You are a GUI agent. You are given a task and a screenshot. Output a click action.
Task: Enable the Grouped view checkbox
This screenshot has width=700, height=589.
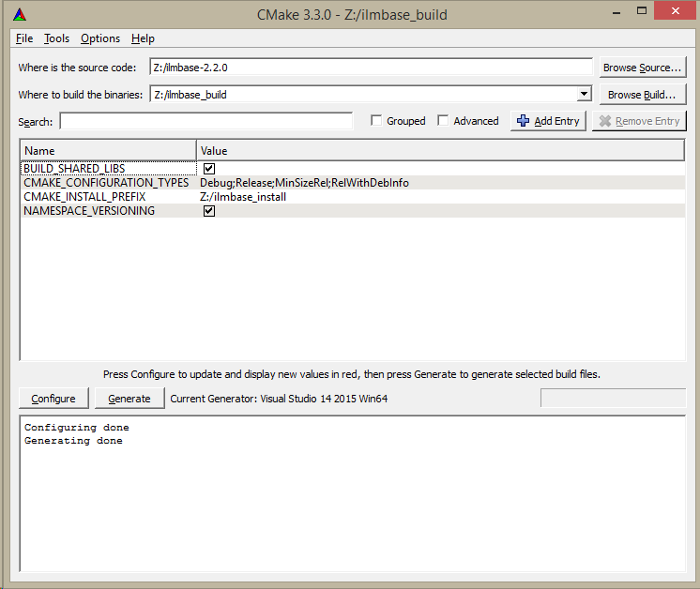pos(376,121)
